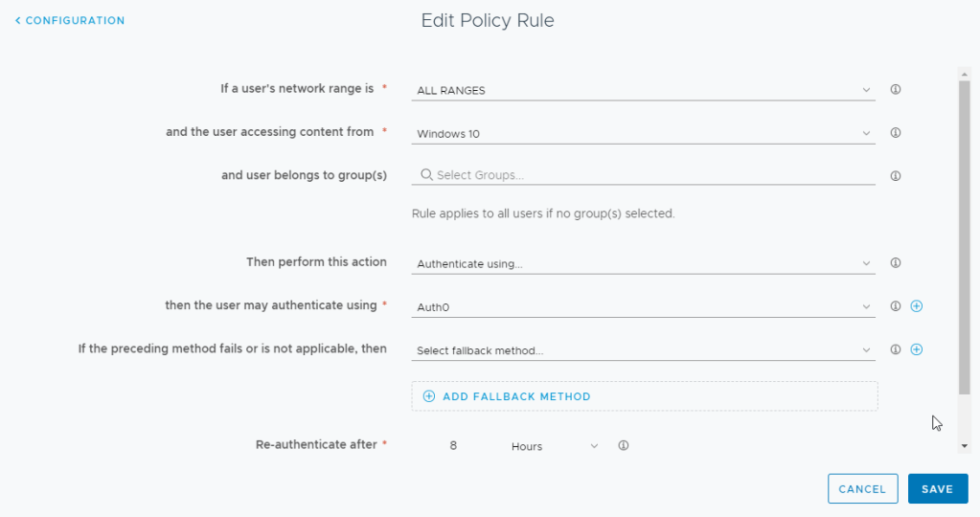Viewport: 980px width, 517px height.
Task: Click info icon beside network range field
Action: (x=896, y=90)
